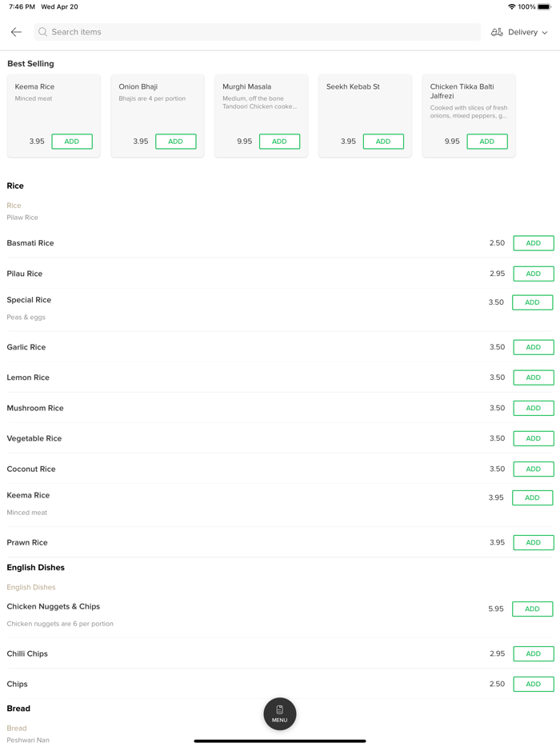The width and height of the screenshot is (560, 747).
Task: Add Chicken Tikka Balti Jalfrezi
Action: pyautogui.click(x=486, y=142)
